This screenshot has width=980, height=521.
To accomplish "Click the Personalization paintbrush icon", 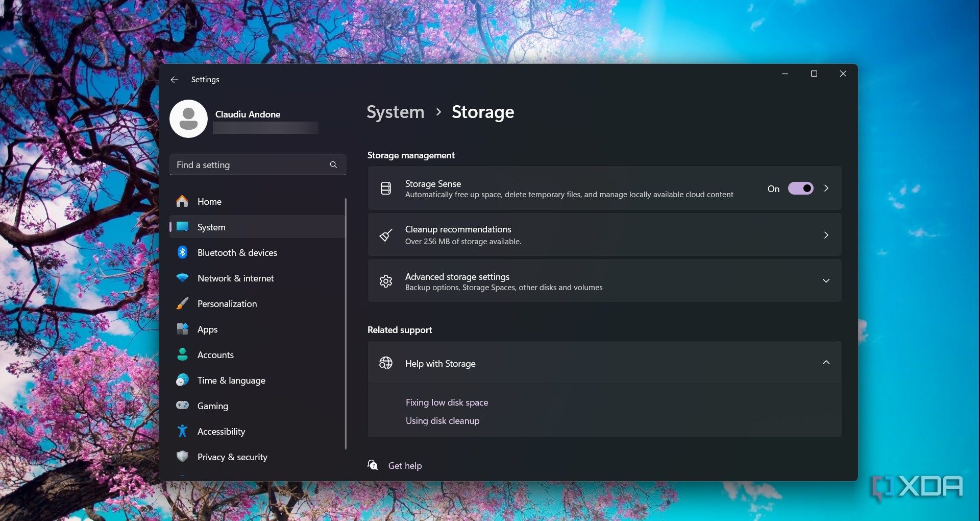I will click(x=182, y=303).
